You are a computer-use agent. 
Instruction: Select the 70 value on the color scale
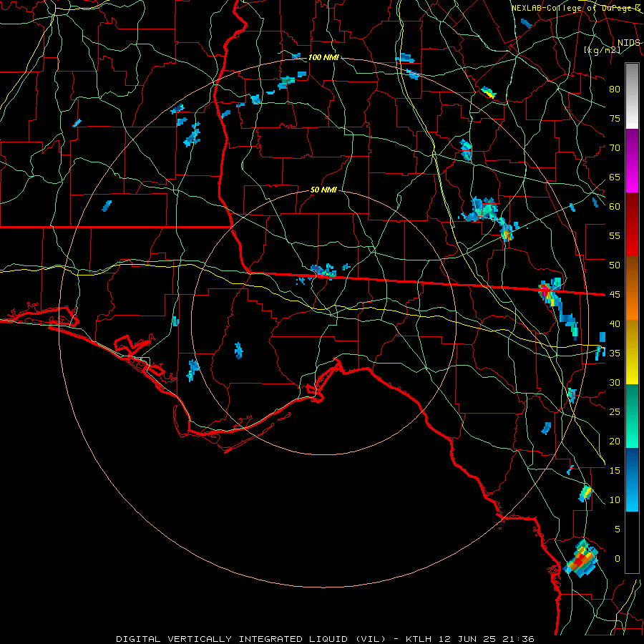coord(615,148)
